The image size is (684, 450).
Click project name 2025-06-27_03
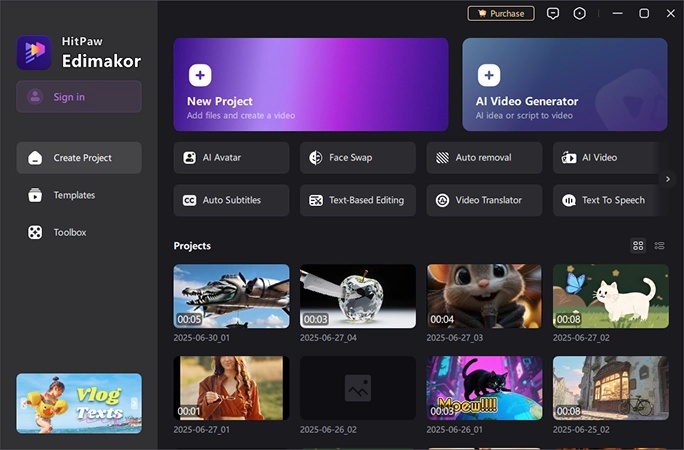tap(455, 338)
